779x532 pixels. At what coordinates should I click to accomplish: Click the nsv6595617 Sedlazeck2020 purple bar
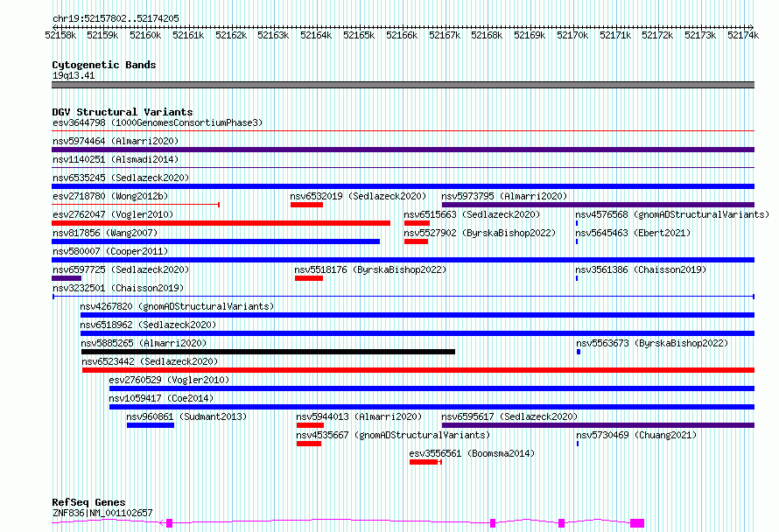point(598,425)
